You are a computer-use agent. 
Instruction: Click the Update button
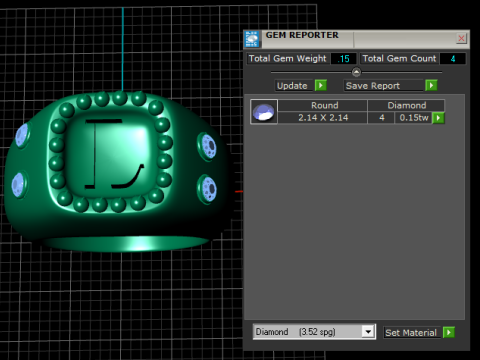point(294,86)
